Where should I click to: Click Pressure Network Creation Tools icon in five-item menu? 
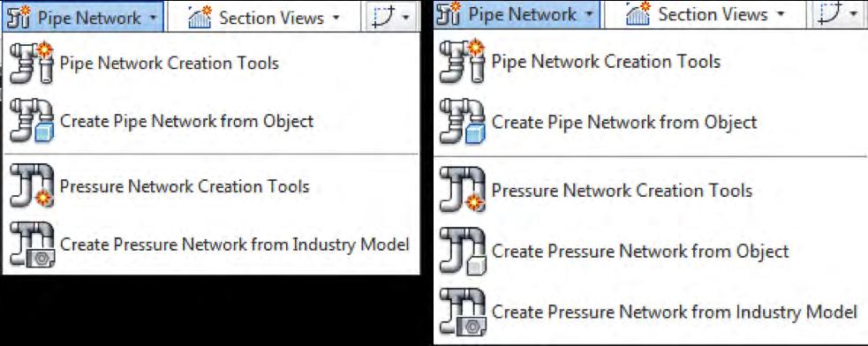click(x=463, y=191)
